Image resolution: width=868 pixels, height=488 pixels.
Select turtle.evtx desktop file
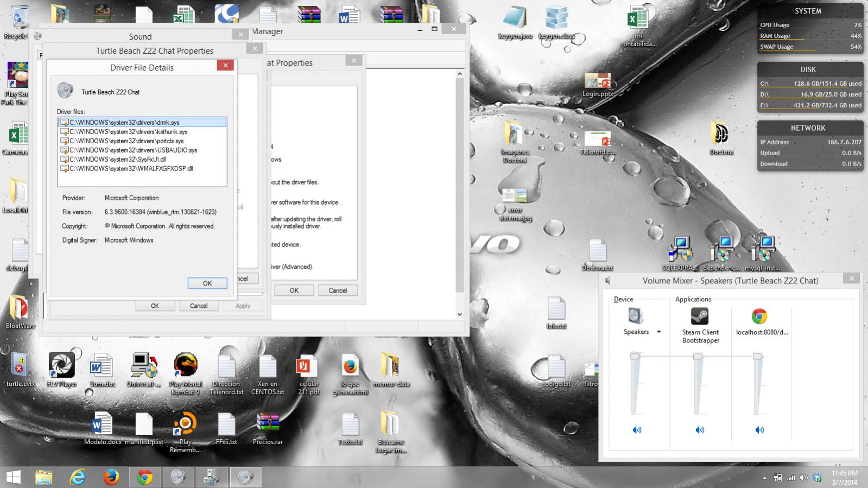point(20,370)
